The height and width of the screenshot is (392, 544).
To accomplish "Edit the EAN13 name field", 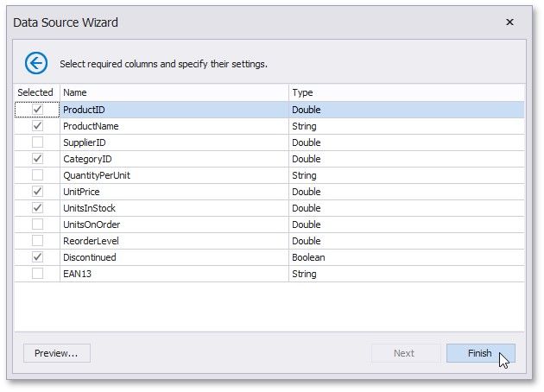I will click(x=173, y=274).
